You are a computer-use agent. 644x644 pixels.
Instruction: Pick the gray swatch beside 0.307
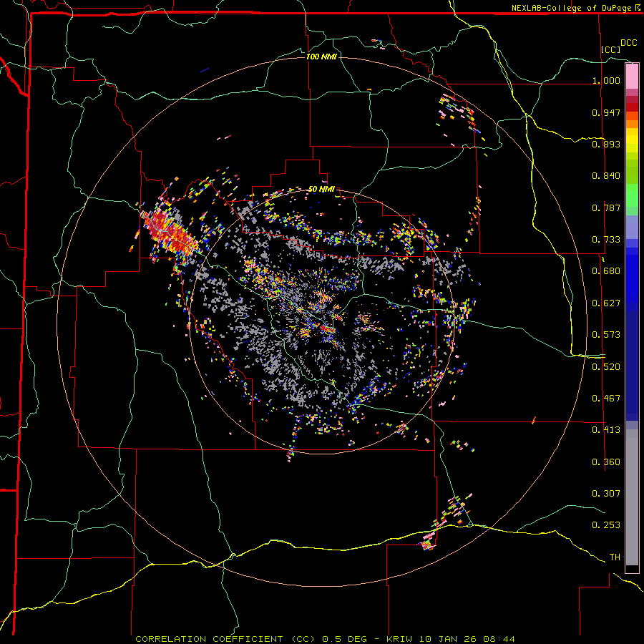click(632, 497)
